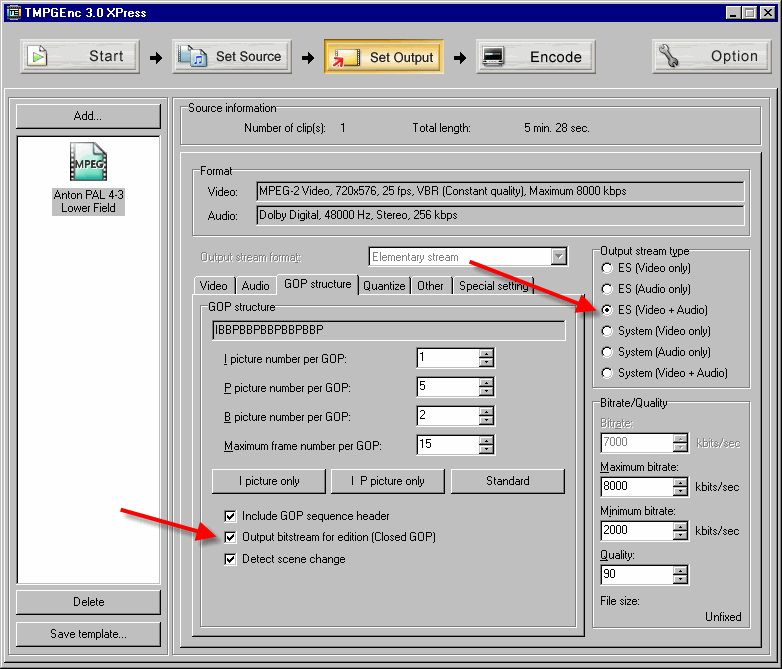Click the Quality 90 input field

(x=637, y=575)
